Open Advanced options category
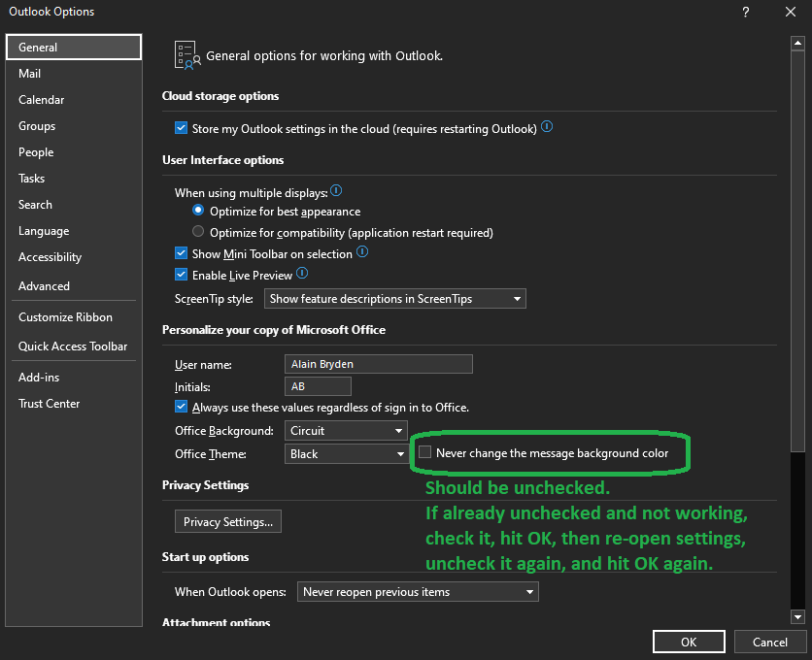This screenshot has width=812, height=660. click(74, 285)
